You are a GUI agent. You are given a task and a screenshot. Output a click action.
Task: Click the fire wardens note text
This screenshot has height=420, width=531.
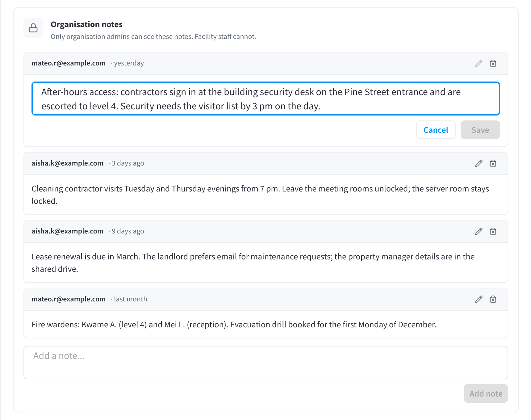[234, 325]
